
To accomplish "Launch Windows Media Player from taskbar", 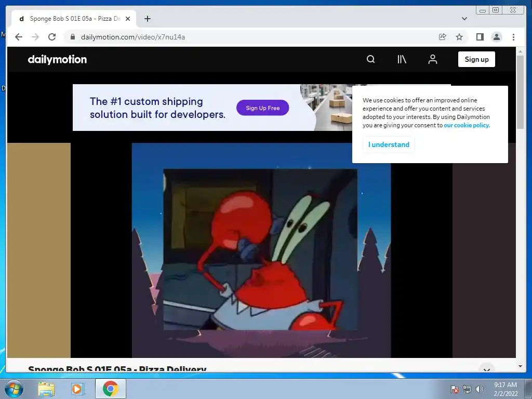I will (x=77, y=389).
